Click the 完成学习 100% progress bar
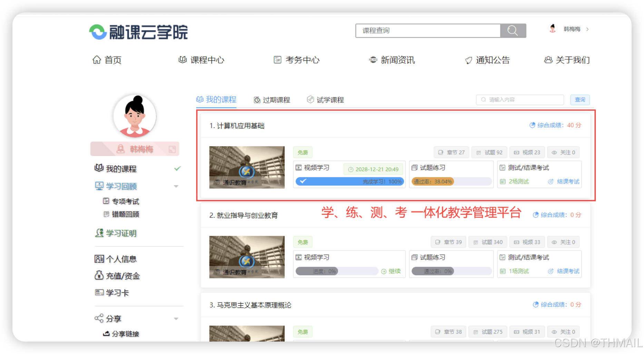 [x=349, y=181]
